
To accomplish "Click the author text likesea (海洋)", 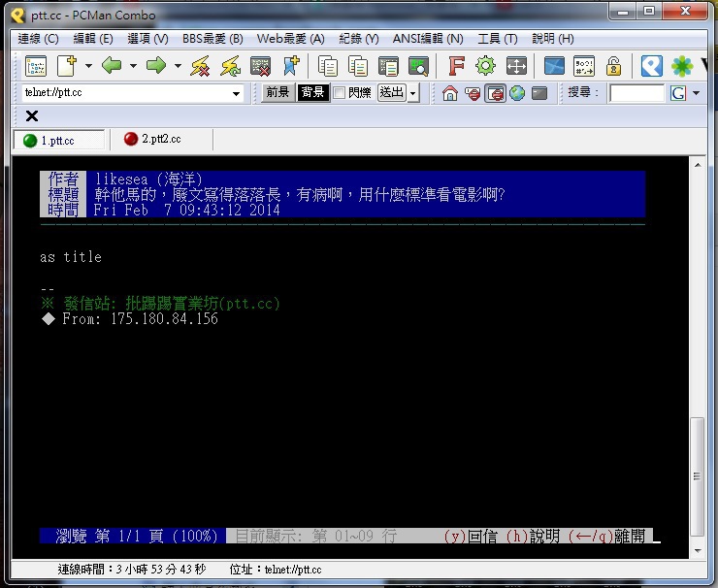I will coord(148,180).
